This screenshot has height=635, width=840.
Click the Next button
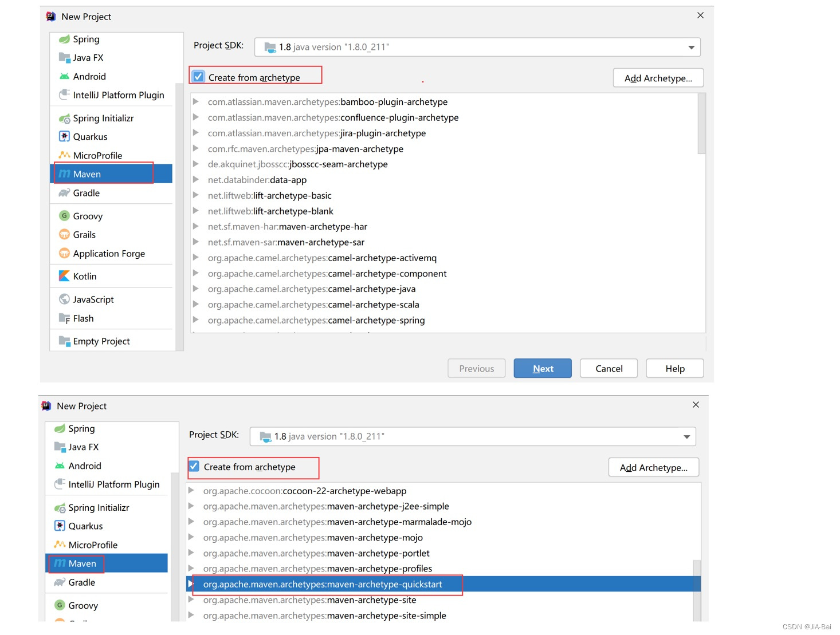(x=543, y=368)
